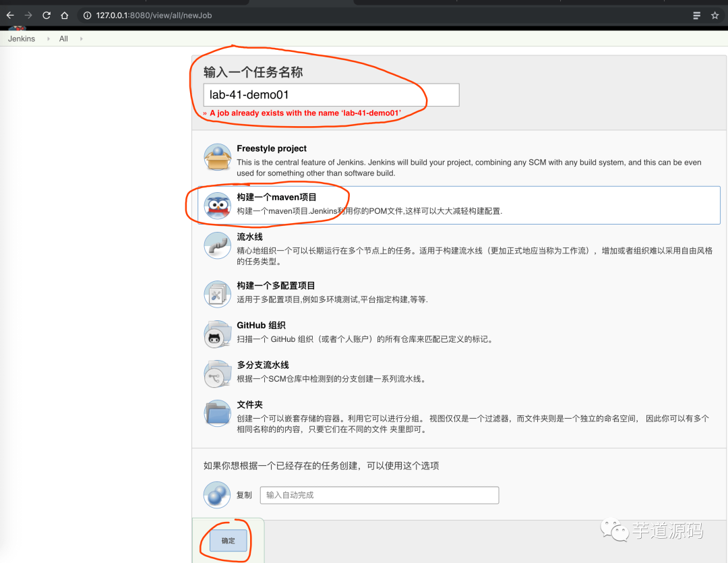The width and height of the screenshot is (728, 563).
Task: Select the 文件夹 folder project type
Action: point(217,415)
